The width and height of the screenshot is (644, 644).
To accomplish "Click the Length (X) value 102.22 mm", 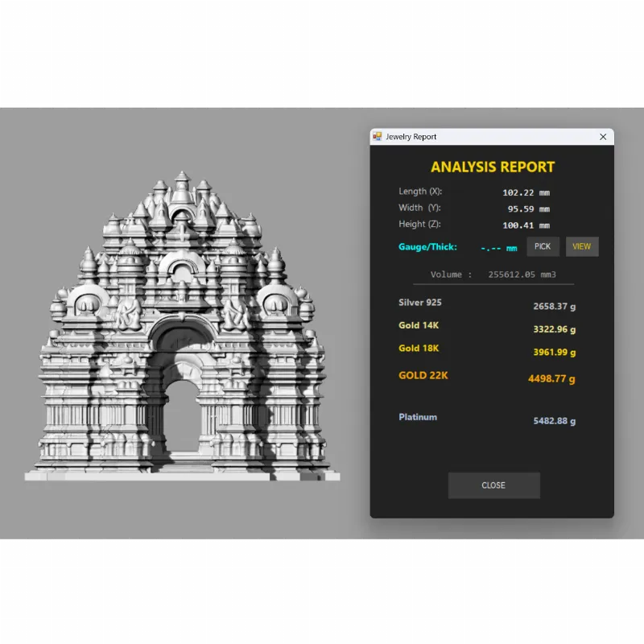I will (x=526, y=192).
